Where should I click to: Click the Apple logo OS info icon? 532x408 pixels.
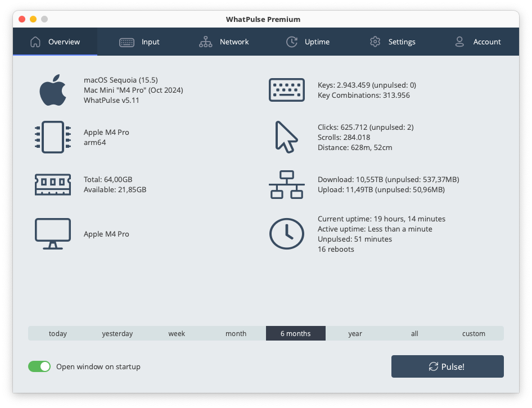pyautogui.click(x=52, y=89)
